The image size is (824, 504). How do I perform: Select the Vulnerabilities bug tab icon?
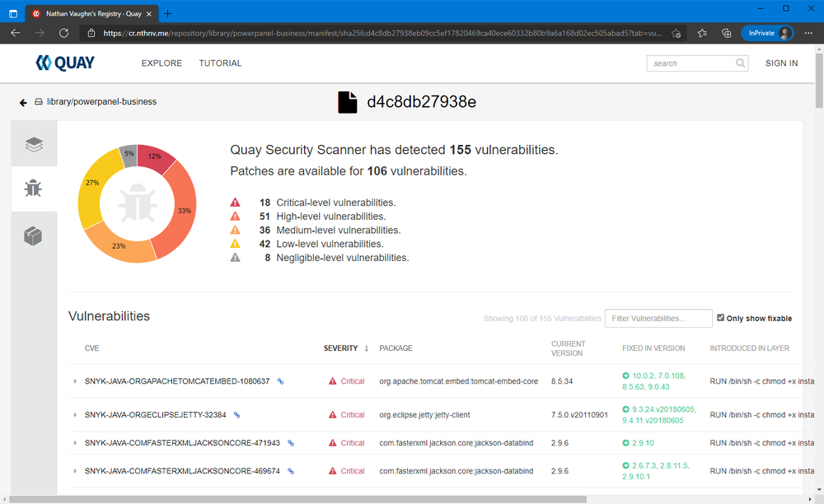(33, 189)
